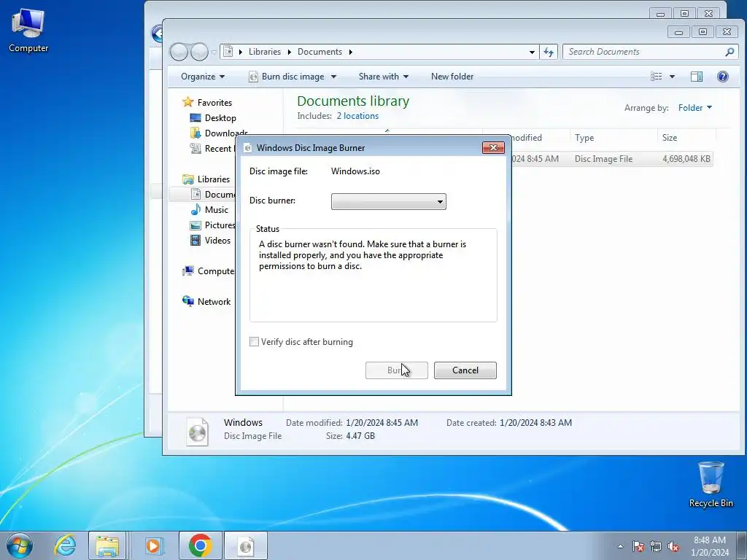Open address bar history dropdown arrow
The width and height of the screenshot is (747, 560).
(x=532, y=52)
